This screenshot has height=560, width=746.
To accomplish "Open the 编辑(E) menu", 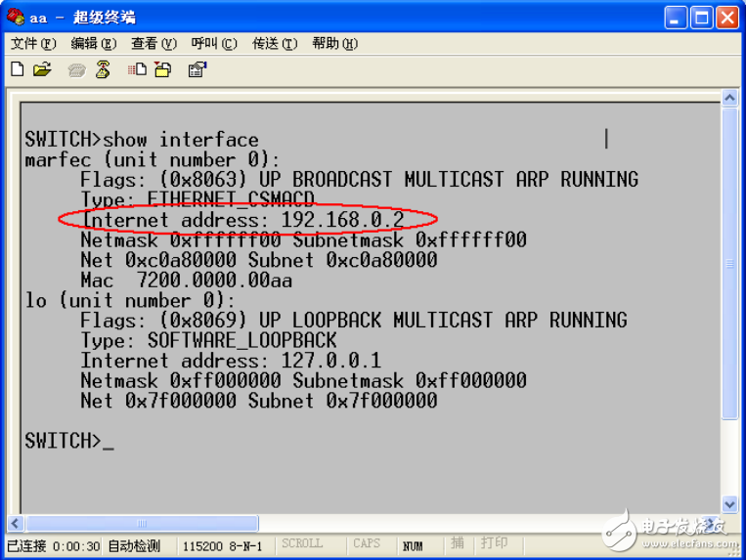I will pos(93,44).
